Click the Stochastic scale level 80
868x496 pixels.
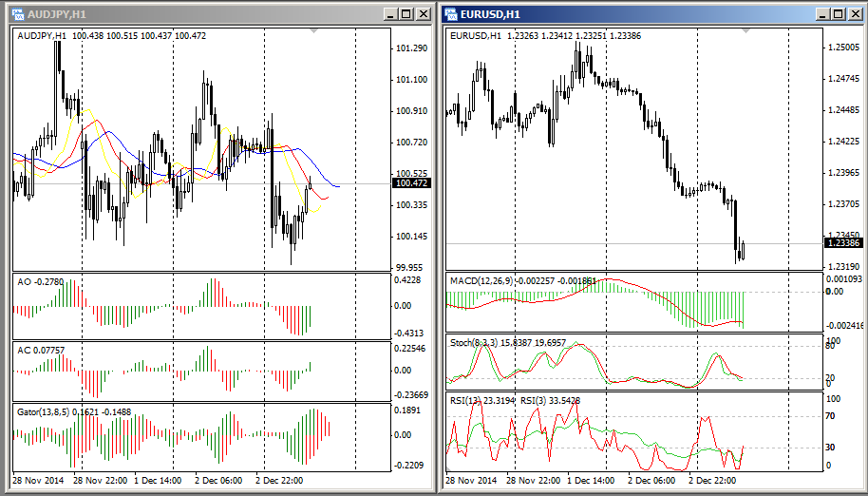831,347
